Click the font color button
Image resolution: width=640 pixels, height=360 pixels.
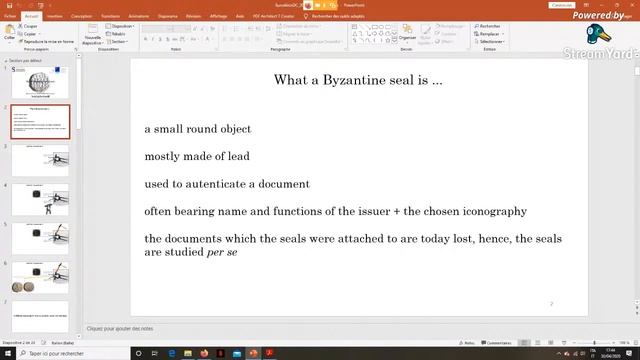pyautogui.click(x=207, y=39)
